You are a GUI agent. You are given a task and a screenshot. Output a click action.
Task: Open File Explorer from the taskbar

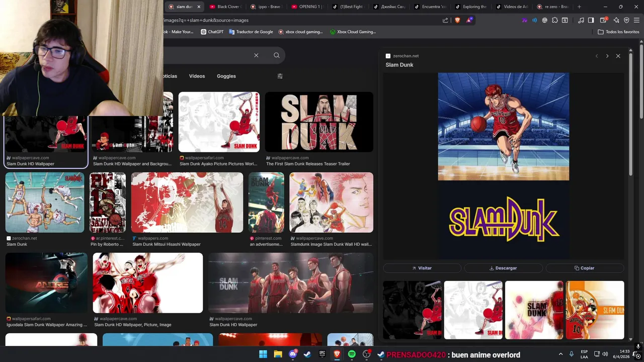278,354
